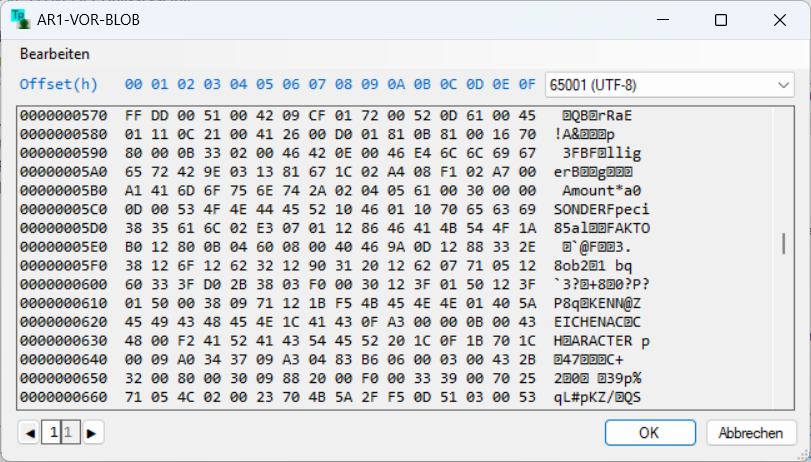Go to the previous page using the left arrow

[29, 433]
